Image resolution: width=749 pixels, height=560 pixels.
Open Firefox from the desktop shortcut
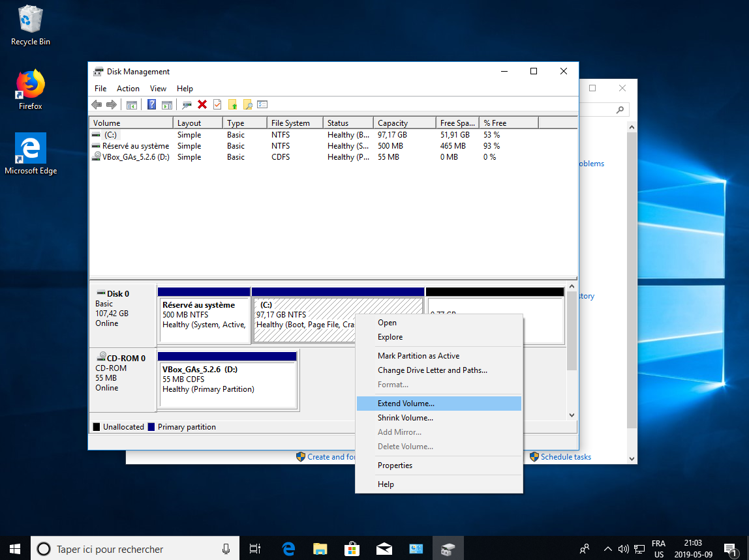(x=30, y=89)
